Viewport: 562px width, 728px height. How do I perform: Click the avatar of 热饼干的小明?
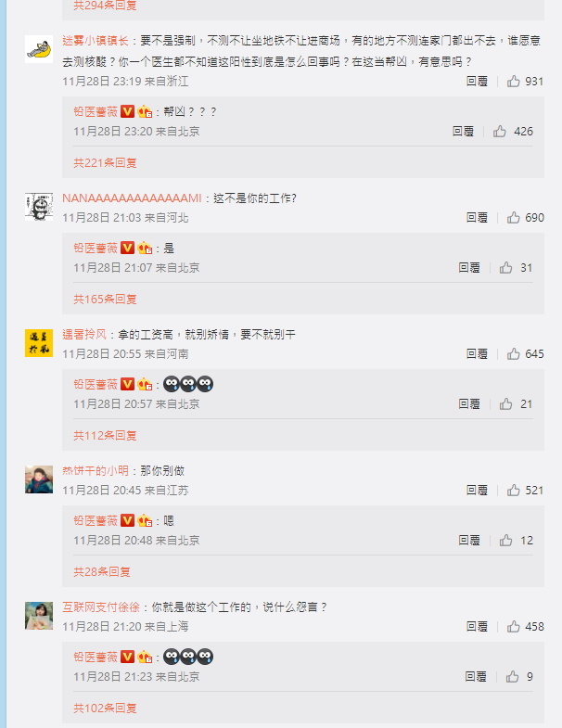[39, 479]
